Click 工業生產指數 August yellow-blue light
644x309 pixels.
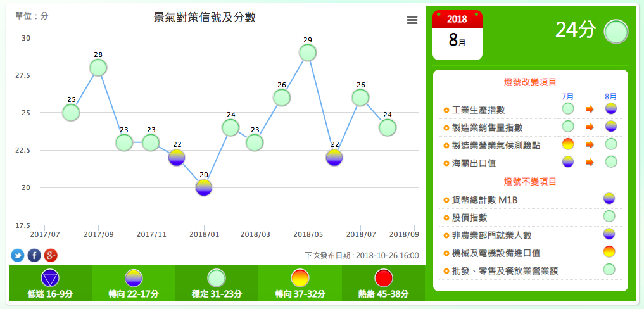click(x=610, y=109)
